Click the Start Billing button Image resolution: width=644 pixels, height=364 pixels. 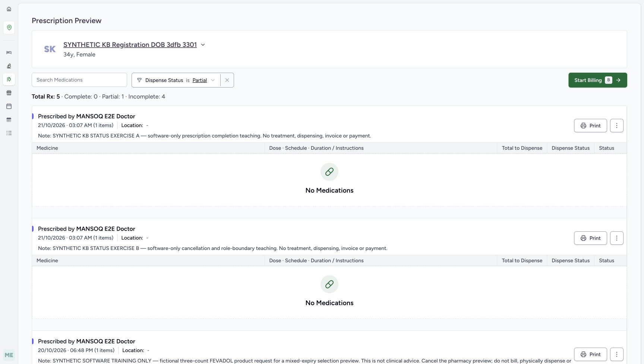point(597,80)
